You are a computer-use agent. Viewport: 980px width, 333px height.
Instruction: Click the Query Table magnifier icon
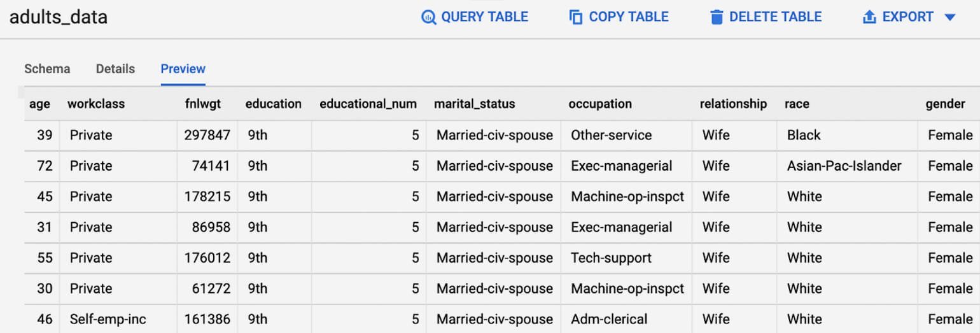click(429, 17)
